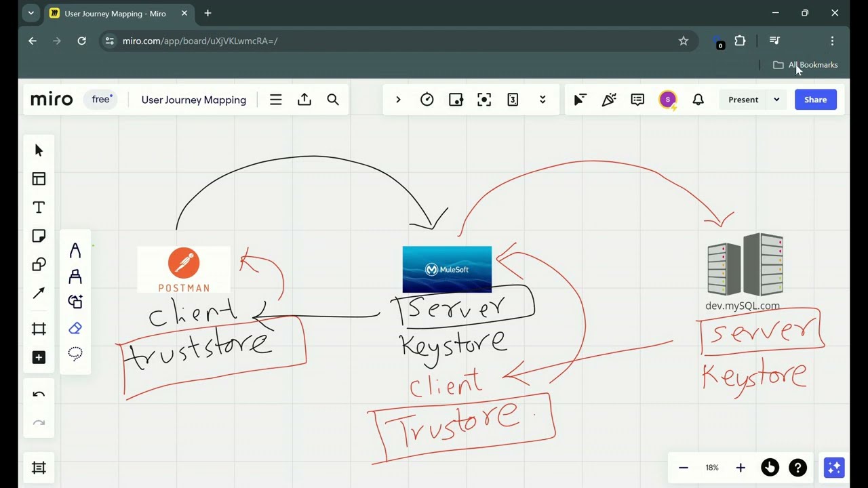Viewport: 868px width, 488px height.
Task: Select the blue Eraser tool
Action: [x=75, y=328]
